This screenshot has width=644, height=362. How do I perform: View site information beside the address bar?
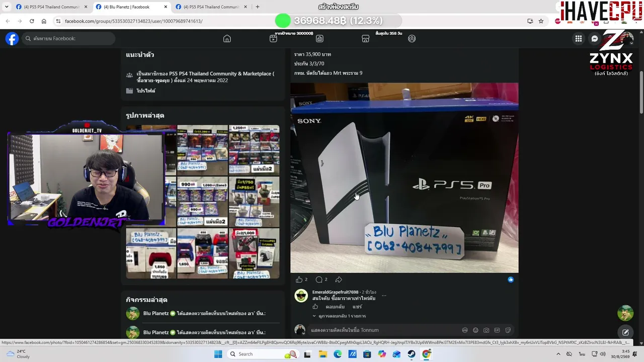pyautogui.click(x=58, y=21)
